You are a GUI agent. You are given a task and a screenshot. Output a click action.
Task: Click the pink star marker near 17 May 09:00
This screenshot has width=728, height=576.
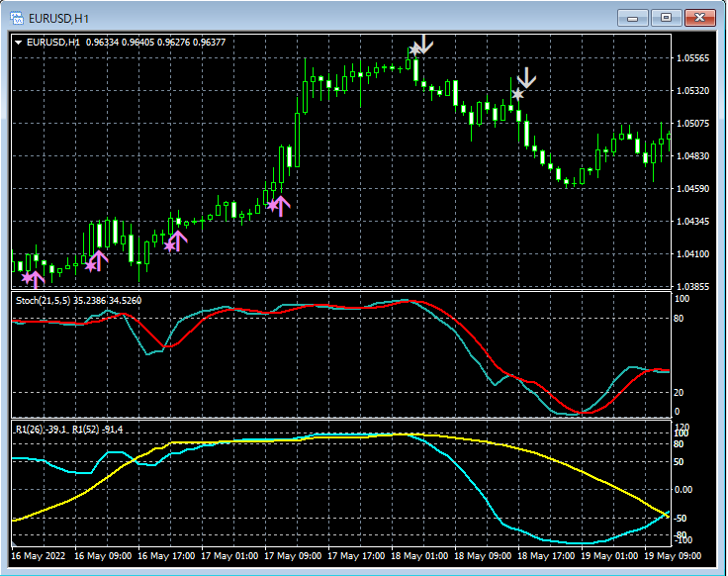[273, 205]
